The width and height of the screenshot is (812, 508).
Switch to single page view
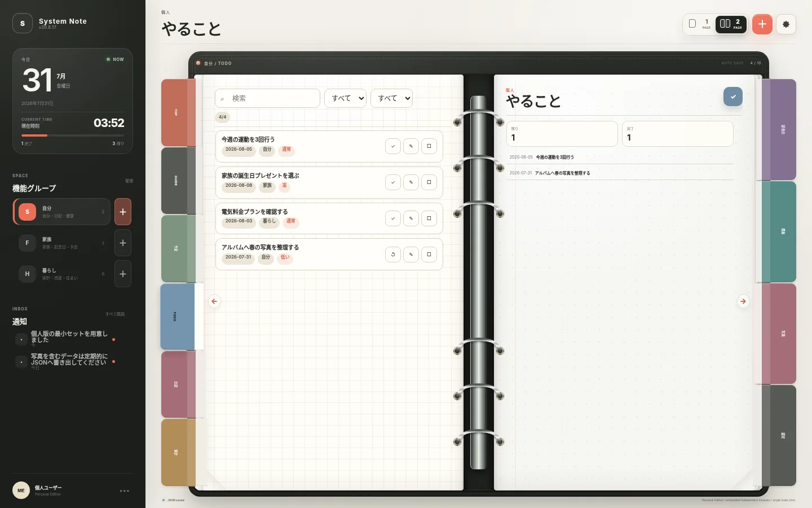pos(699,24)
